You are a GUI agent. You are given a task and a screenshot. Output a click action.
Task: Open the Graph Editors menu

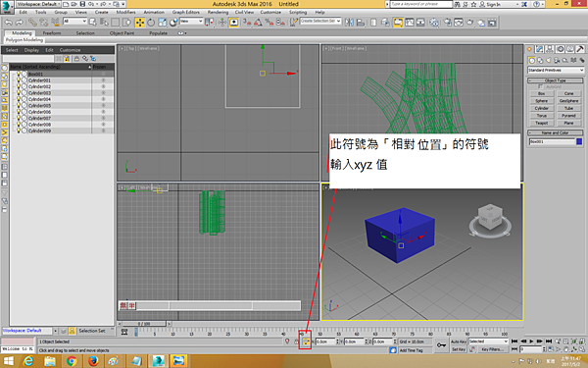click(186, 12)
